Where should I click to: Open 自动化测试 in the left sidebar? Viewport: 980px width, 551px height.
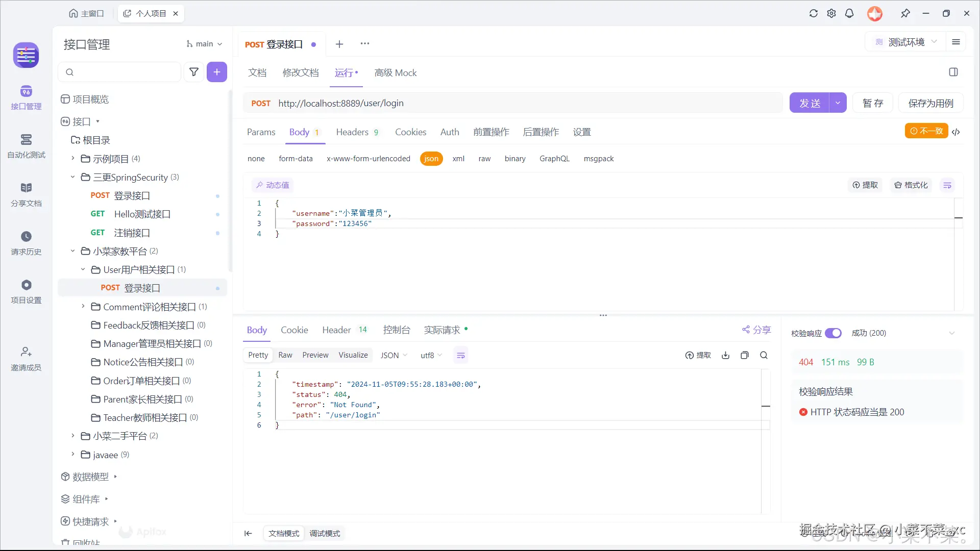(26, 146)
